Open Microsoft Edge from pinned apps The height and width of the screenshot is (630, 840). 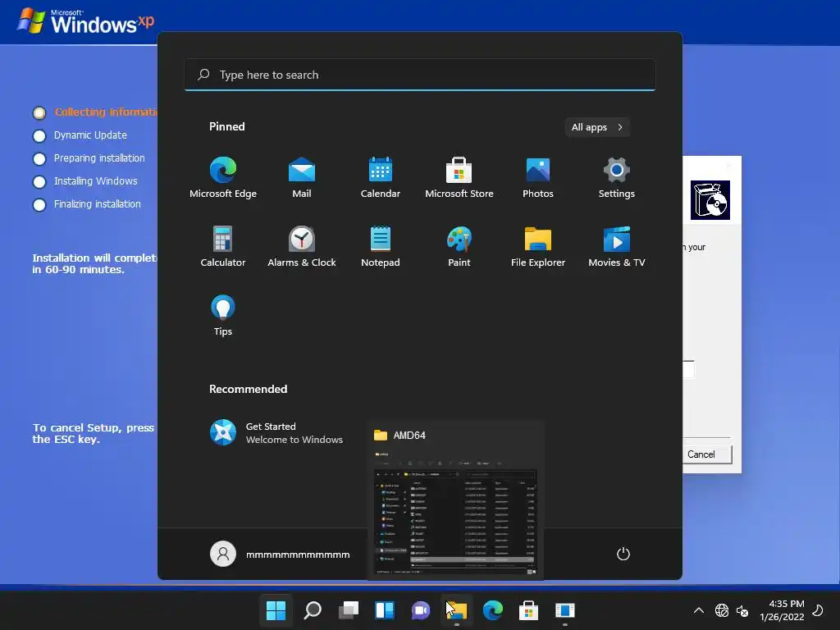tap(223, 178)
